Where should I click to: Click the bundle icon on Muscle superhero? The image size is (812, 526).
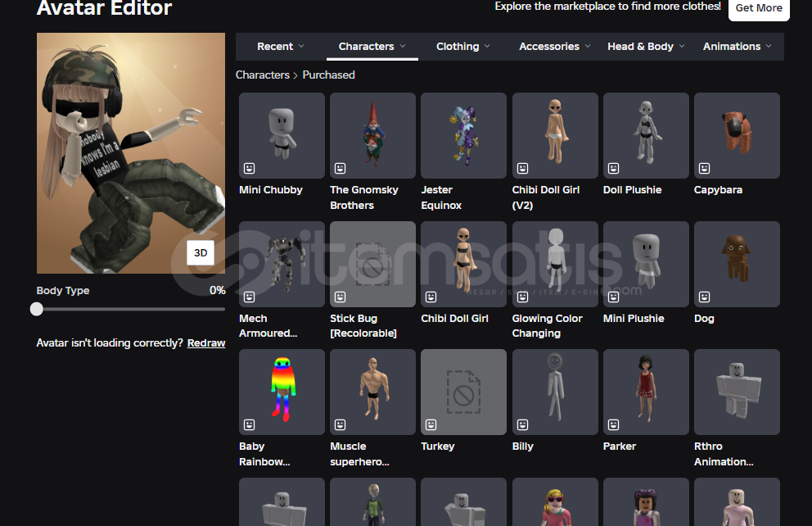tap(341, 424)
